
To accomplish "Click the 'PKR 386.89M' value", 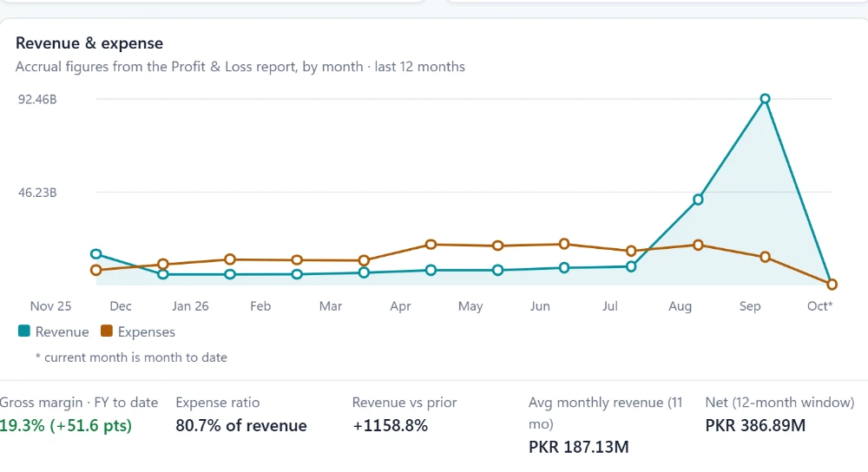I will point(755,425).
